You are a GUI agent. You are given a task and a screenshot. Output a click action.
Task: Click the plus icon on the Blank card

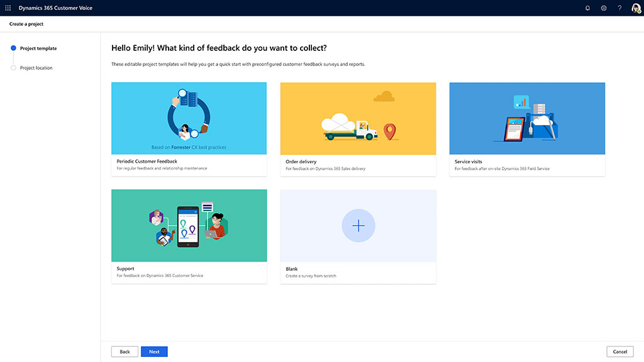358,226
